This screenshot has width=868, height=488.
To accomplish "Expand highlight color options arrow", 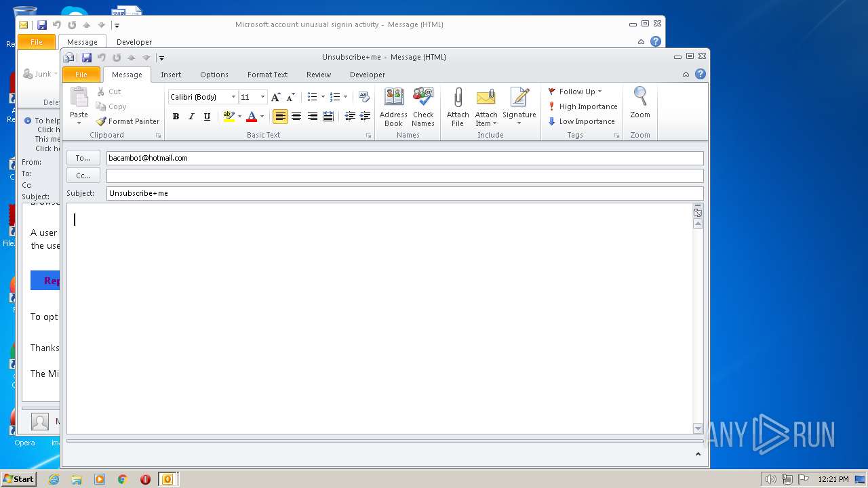I will click(239, 117).
